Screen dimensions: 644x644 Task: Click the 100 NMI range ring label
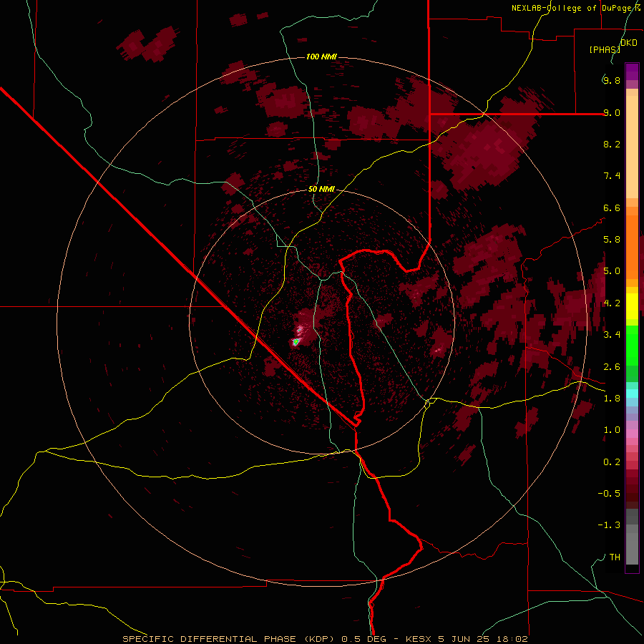(x=321, y=57)
